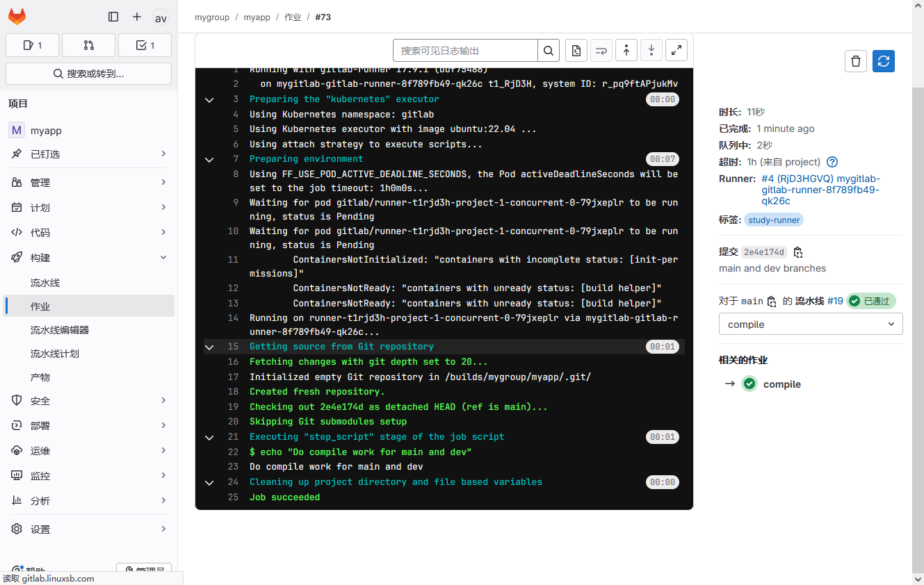This screenshot has height=585, width=924.
Task: Copy the commit SHA 2e4e174d
Action: (x=798, y=252)
